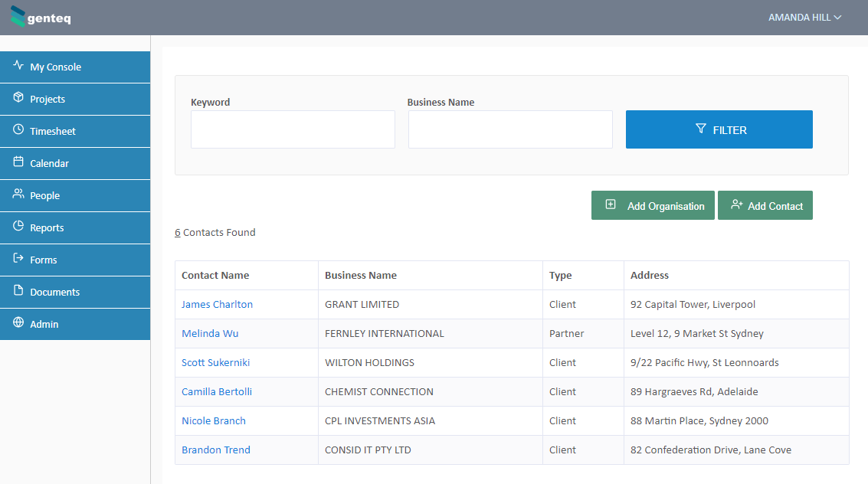This screenshot has height=484, width=868.
Task: Click the genteq logo
Action: tap(41, 17)
